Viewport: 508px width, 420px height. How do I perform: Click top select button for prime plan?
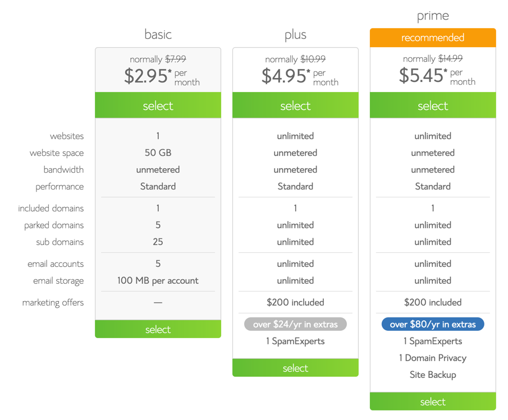click(x=433, y=105)
